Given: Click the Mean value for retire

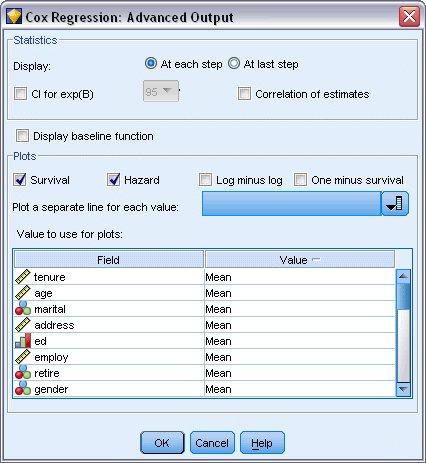Looking at the screenshot, I should pos(218,373).
